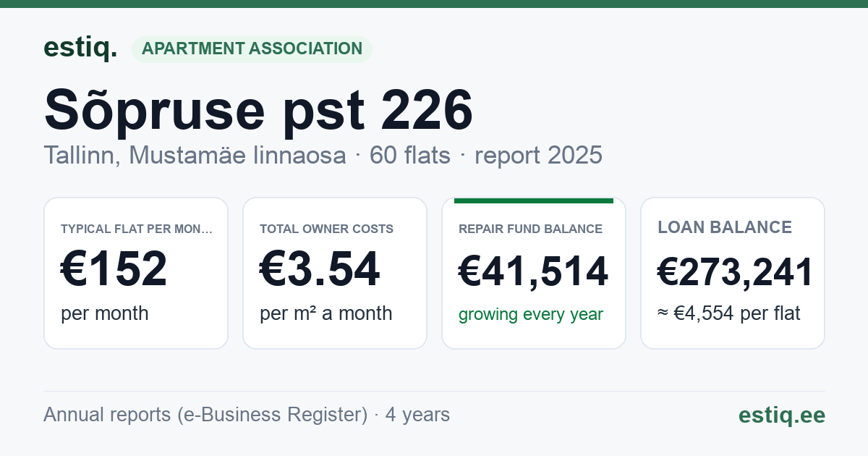Click the 'growing every year' text
The height and width of the screenshot is (456, 868).
tap(531, 314)
